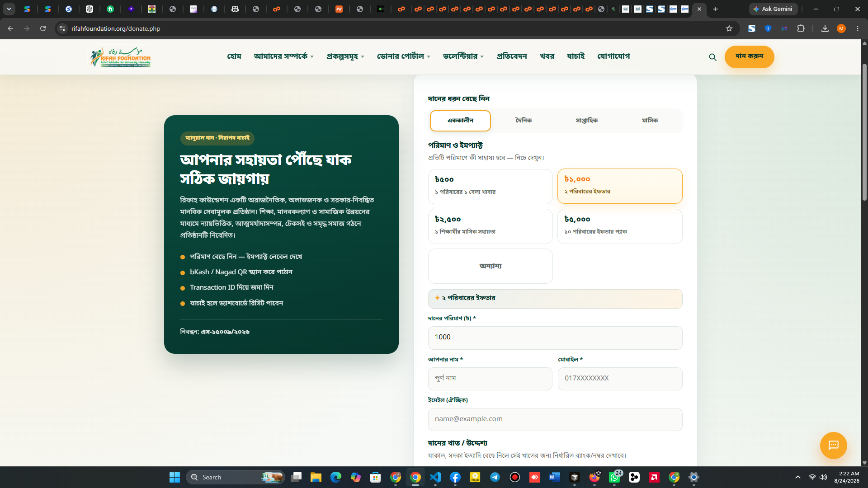Click the Windows taskbar Search box

[x=236, y=477]
